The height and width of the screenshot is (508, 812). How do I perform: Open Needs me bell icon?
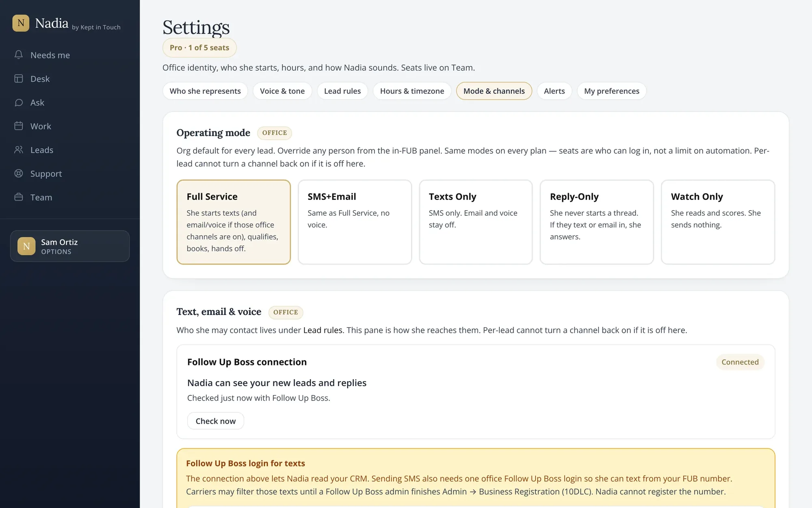coord(19,55)
